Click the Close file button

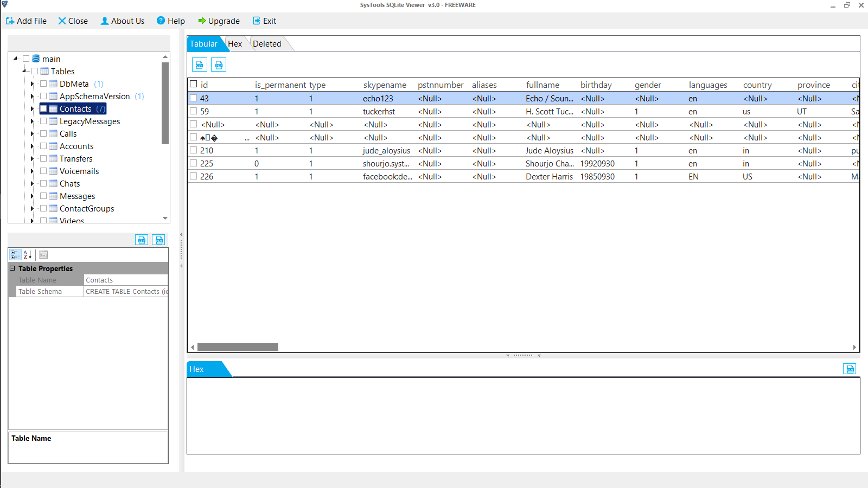coord(73,21)
